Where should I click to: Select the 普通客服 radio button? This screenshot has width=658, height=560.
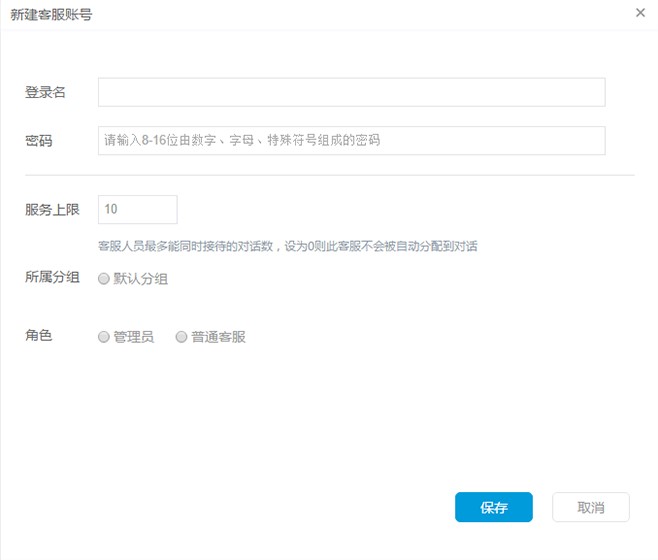(181, 337)
